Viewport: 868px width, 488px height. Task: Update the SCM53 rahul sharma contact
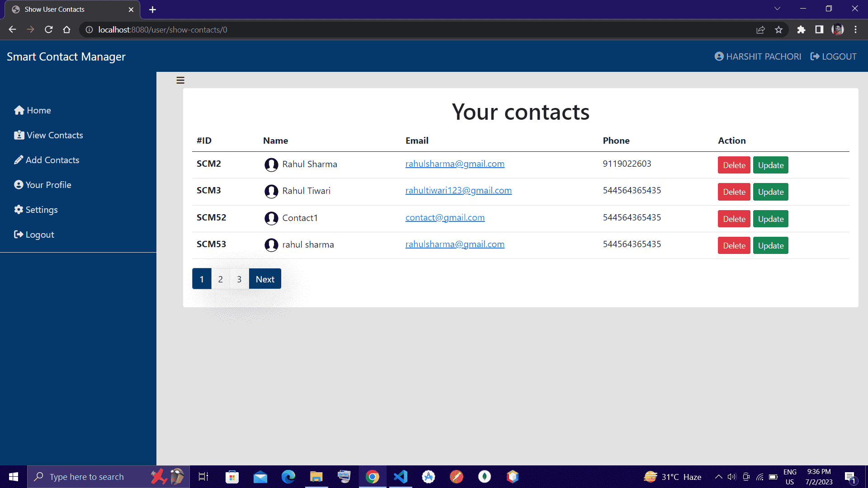pos(770,245)
